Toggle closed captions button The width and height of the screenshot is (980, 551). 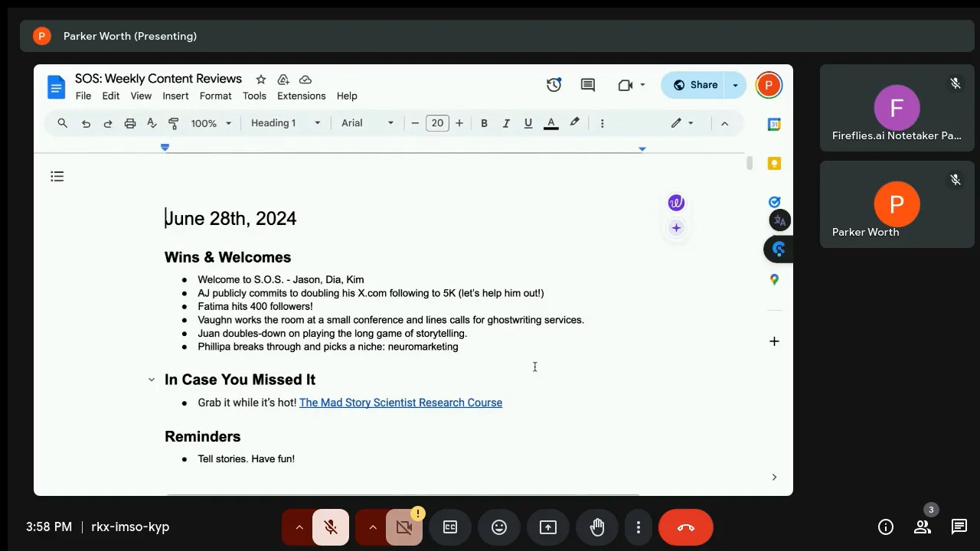(450, 527)
